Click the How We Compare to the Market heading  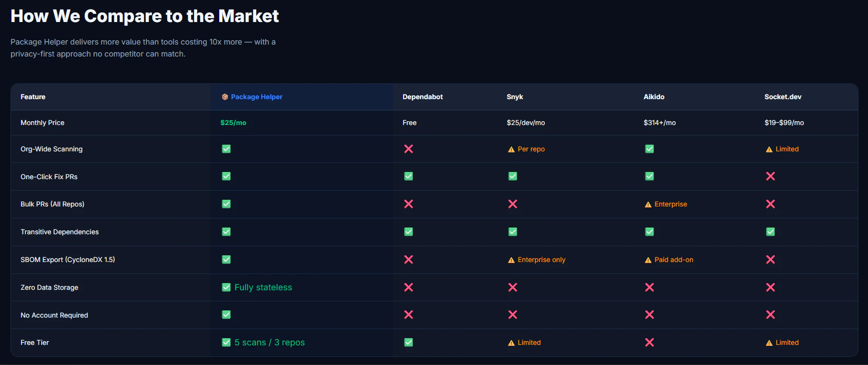tap(145, 16)
